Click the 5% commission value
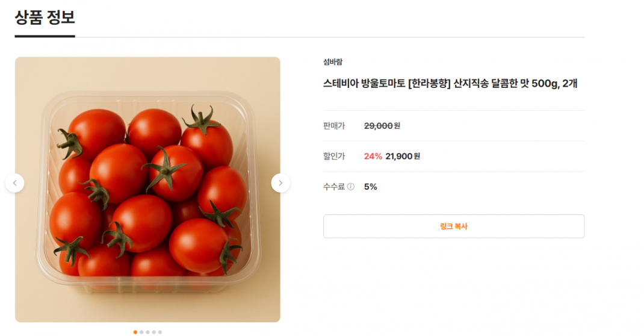The width and height of the screenshot is (644, 336). [370, 187]
